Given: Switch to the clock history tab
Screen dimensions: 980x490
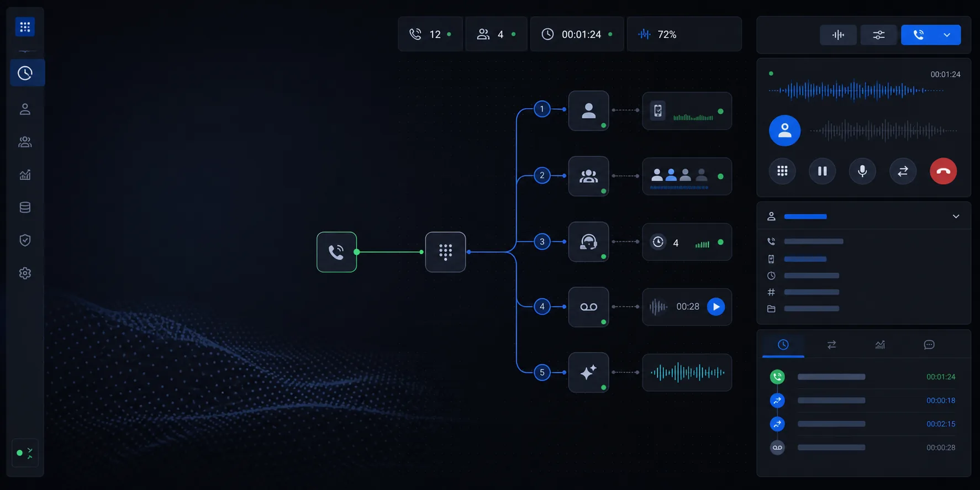Looking at the screenshot, I should pyautogui.click(x=783, y=345).
